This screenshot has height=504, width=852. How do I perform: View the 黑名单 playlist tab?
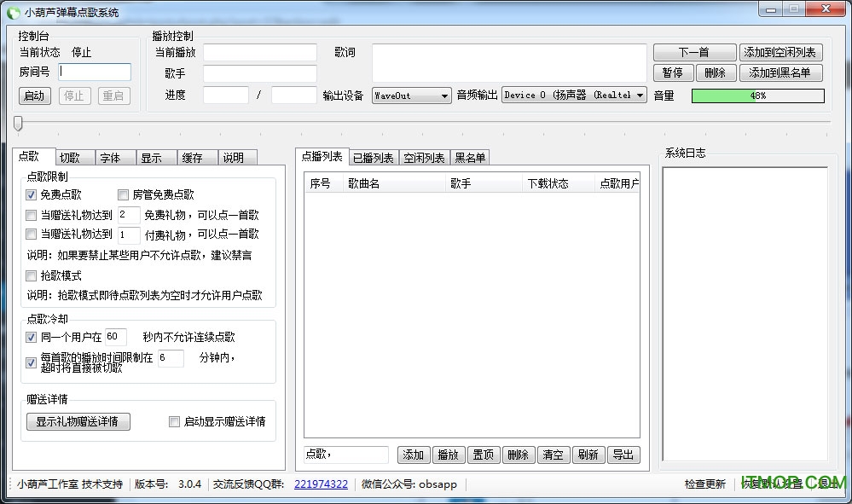coord(471,157)
